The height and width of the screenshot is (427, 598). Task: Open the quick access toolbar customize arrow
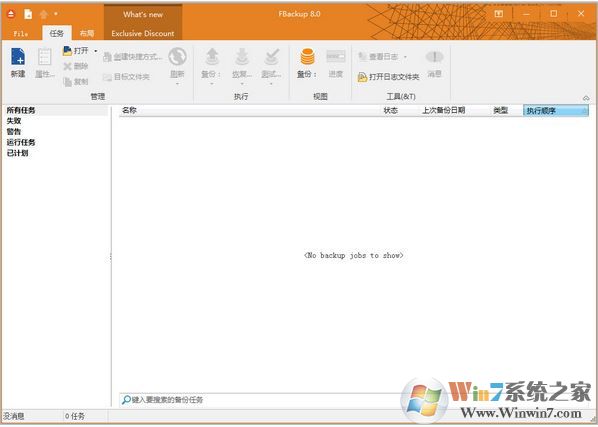point(56,14)
